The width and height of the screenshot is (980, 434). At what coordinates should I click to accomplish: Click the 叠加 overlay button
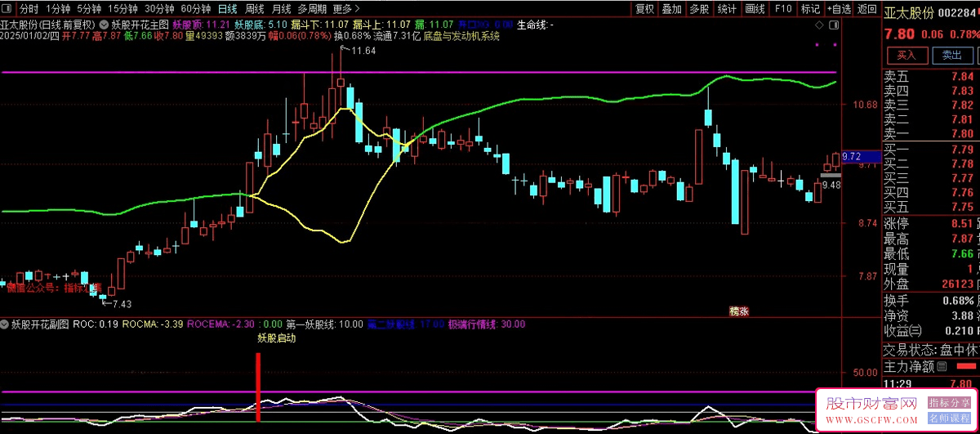671,9
